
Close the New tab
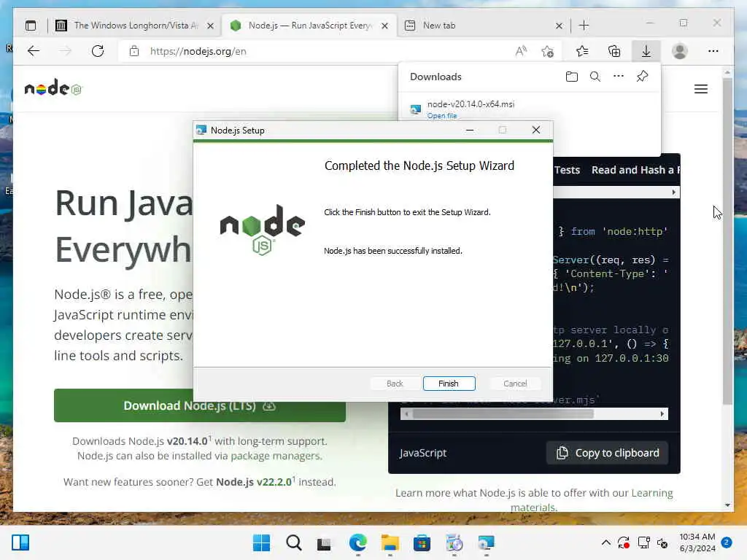tap(559, 26)
